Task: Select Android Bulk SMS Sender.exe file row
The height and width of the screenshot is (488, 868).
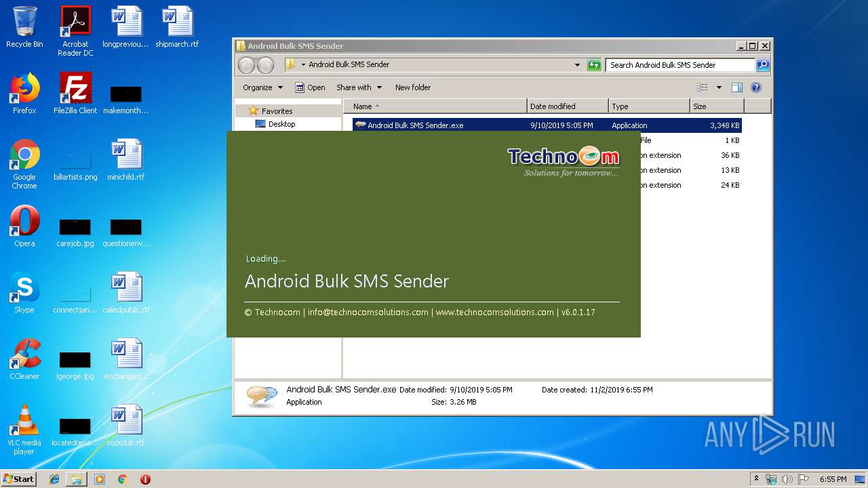Action: [547, 125]
